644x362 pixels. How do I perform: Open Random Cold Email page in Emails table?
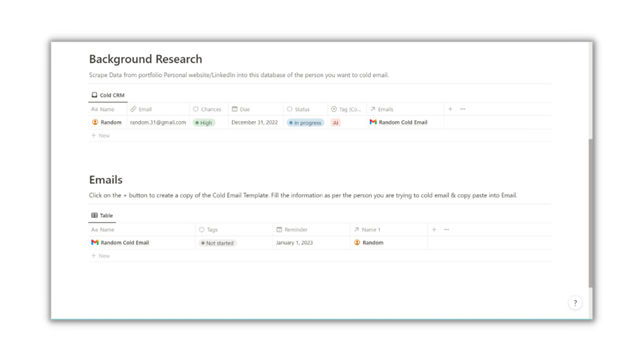[x=125, y=243]
